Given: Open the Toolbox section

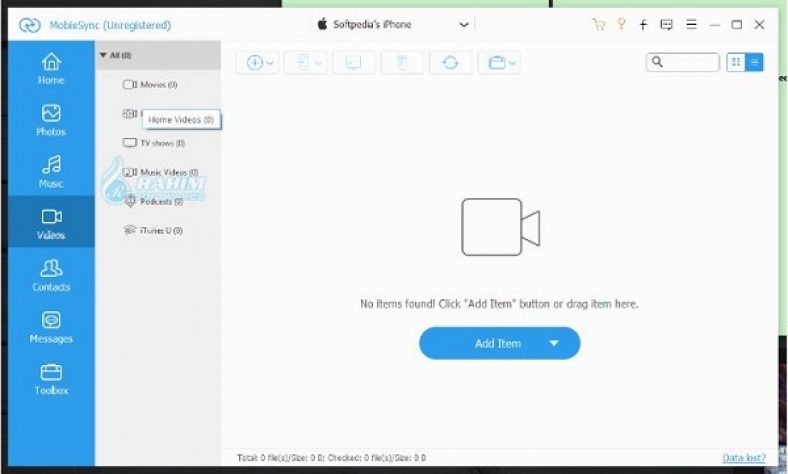Looking at the screenshot, I should [51, 378].
